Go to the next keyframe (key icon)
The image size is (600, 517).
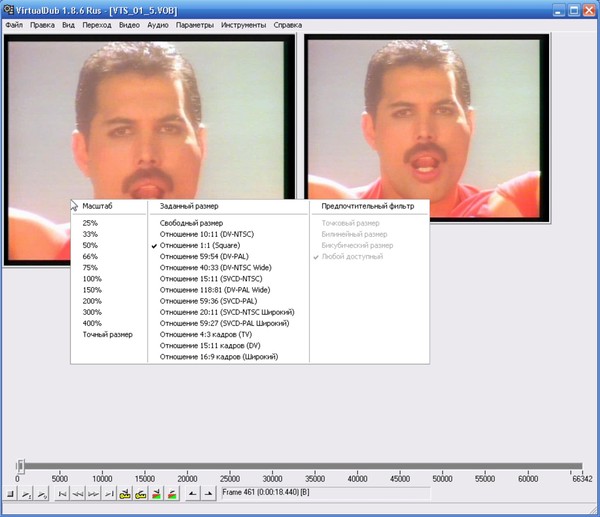pos(141,494)
